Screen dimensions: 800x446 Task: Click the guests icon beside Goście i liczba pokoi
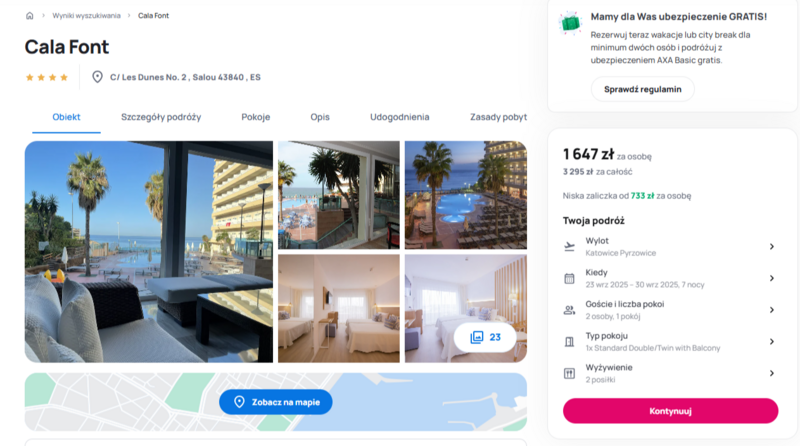pyautogui.click(x=569, y=310)
